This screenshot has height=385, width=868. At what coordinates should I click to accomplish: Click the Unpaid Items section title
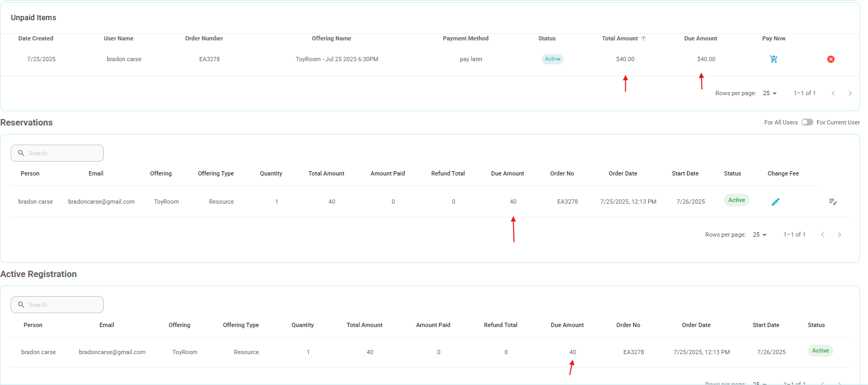pos(34,18)
